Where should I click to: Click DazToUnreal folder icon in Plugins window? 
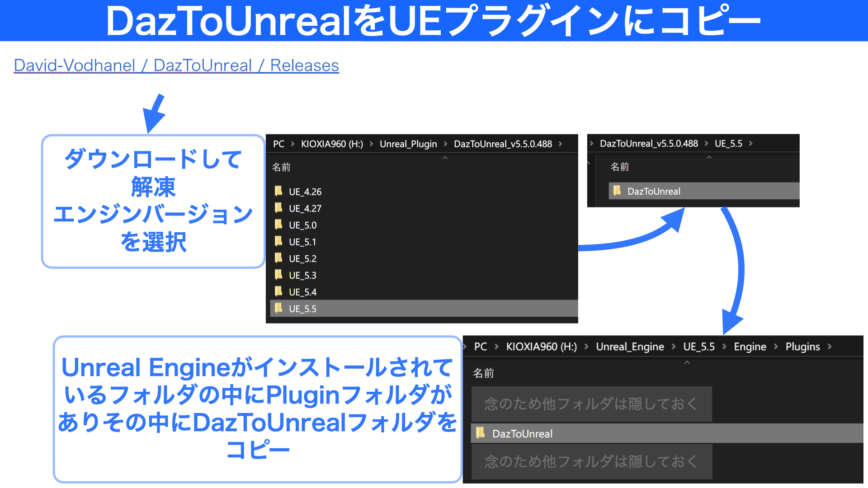click(481, 433)
